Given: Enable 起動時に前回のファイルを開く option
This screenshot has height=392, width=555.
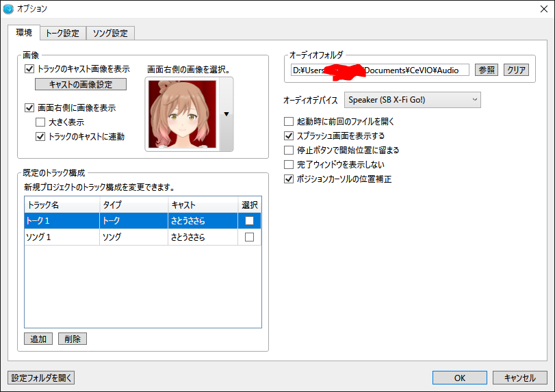Looking at the screenshot, I should (289, 122).
